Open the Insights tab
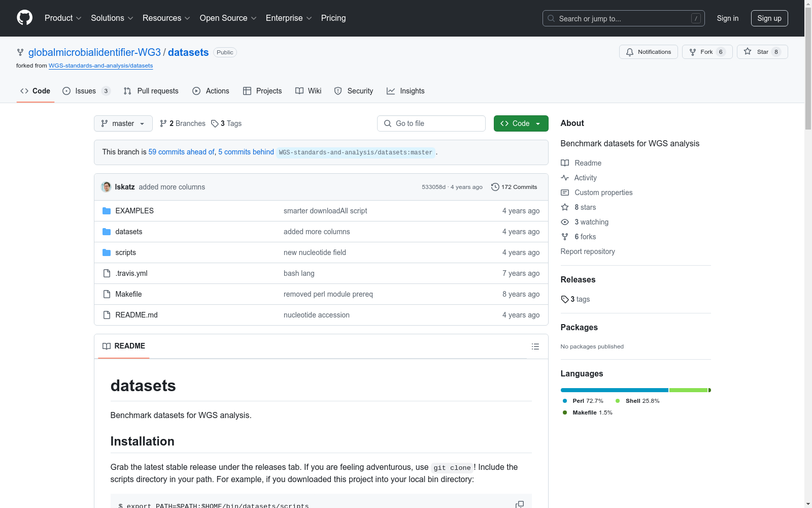Viewport: 812px width, 508px height. tap(405, 91)
